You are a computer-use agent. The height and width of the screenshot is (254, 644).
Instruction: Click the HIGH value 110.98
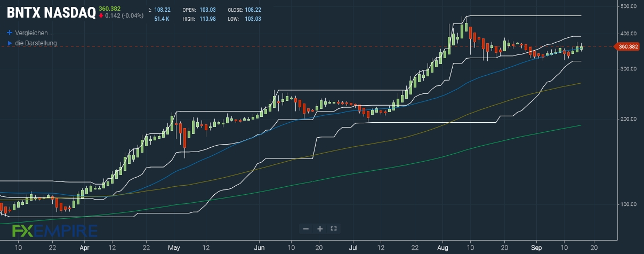(x=207, y=19)
